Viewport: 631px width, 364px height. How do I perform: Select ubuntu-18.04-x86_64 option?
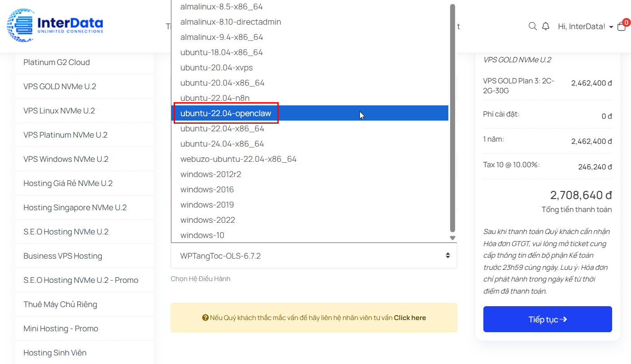[x=310, y=52]
